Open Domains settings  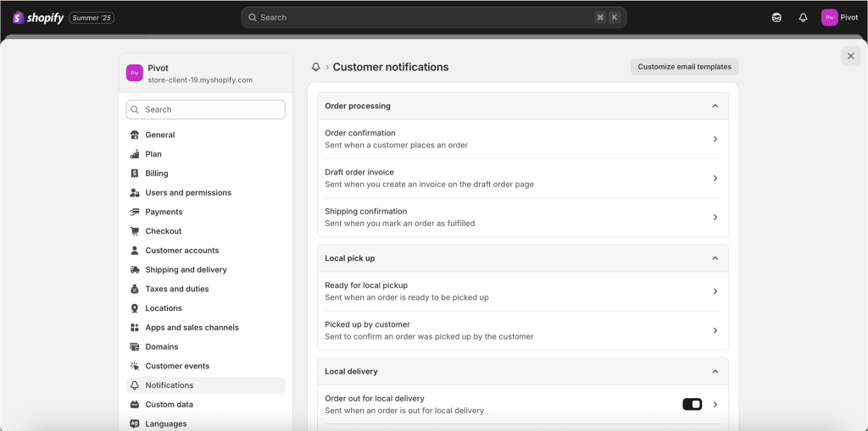click(x=205, y=347)
